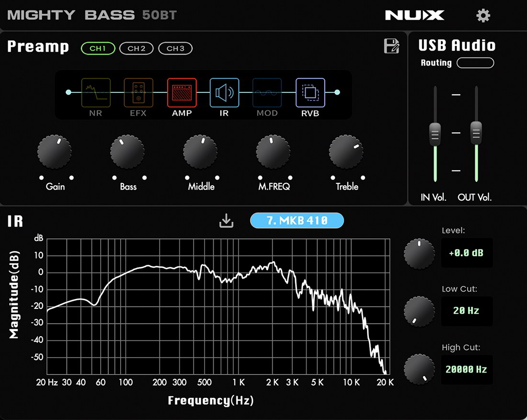
Task: Select the RVB reverb block
Action: 310,93
